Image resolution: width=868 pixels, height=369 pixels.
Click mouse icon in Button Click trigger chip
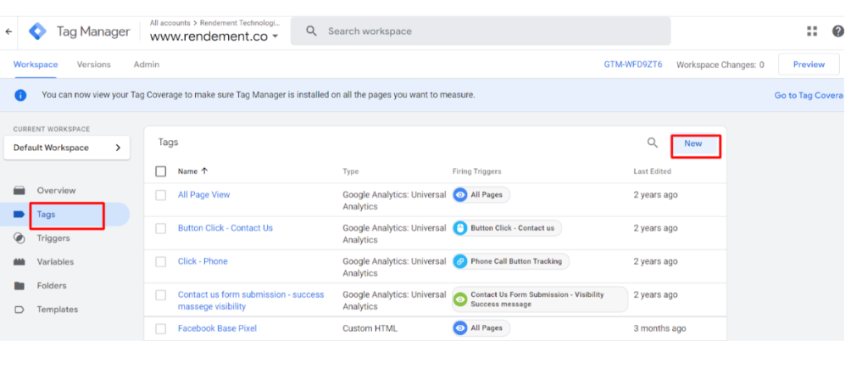pos(460,228)
